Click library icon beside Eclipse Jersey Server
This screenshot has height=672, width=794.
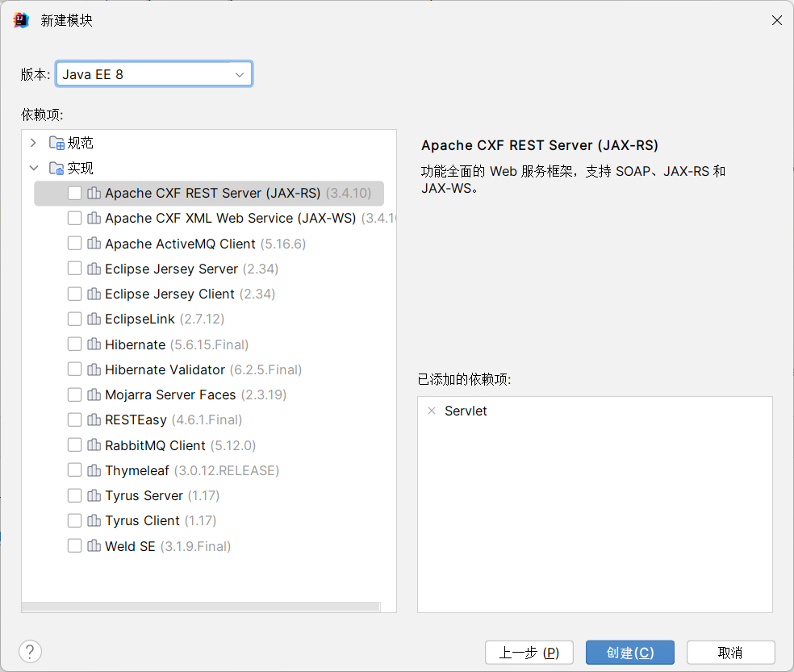tap(94, 269)
